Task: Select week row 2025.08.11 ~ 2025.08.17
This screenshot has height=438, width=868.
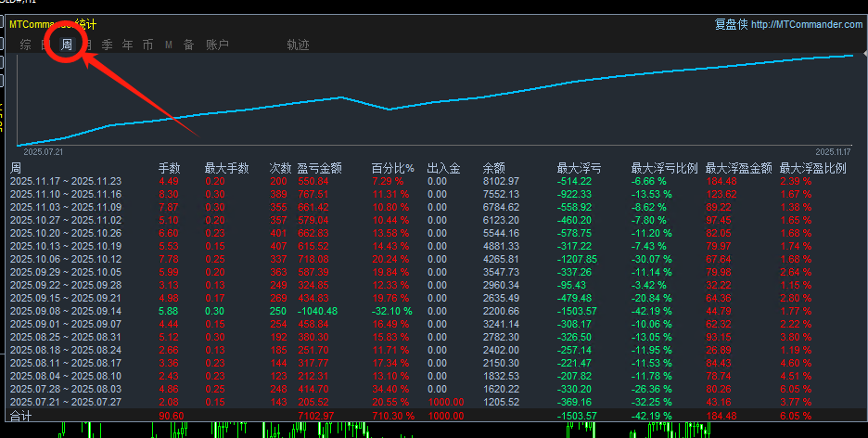Action: [x=434, y=363]
